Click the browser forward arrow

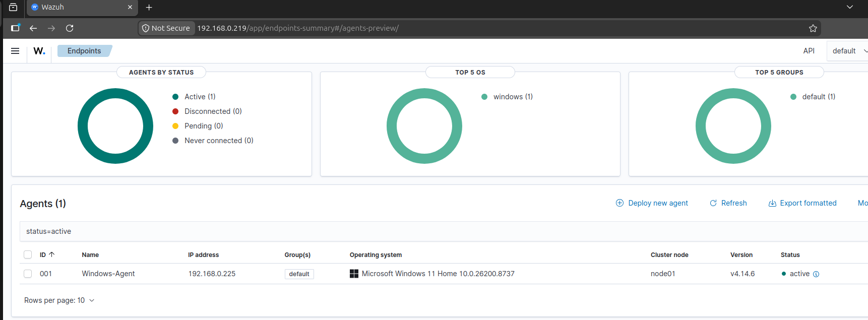click(x=51, y=28)
